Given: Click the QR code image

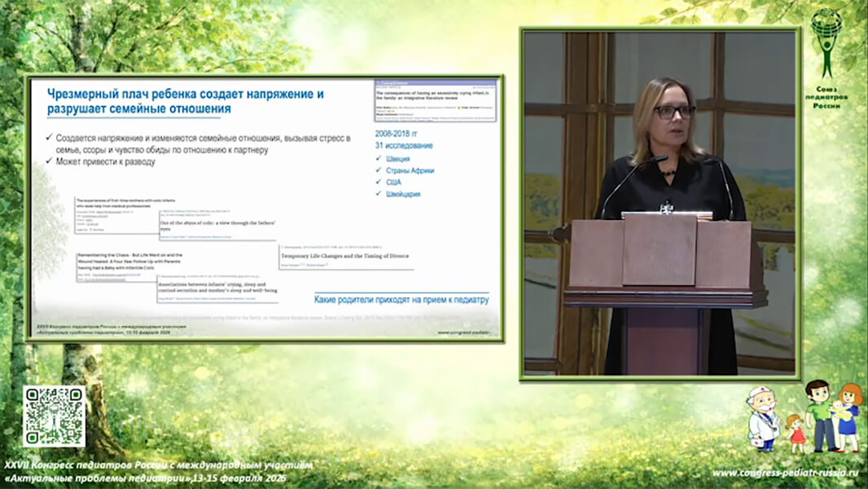Looking at the screenshot, I should [x=55, y=416].
